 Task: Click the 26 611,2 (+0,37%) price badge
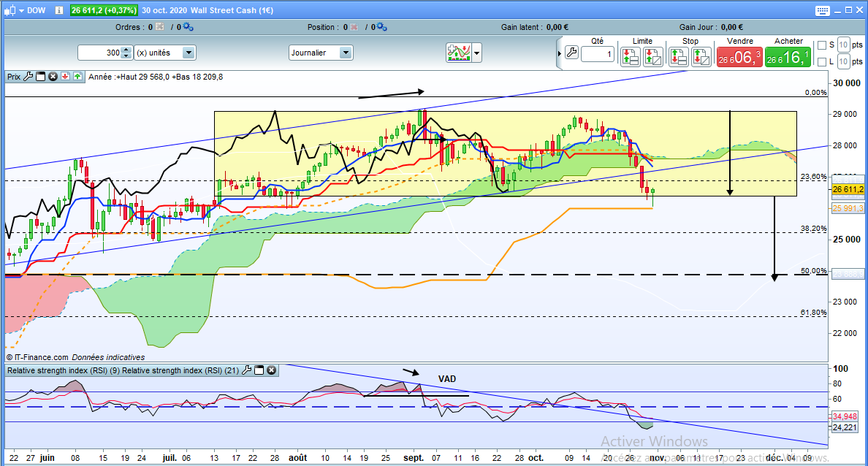pos(104,10)
